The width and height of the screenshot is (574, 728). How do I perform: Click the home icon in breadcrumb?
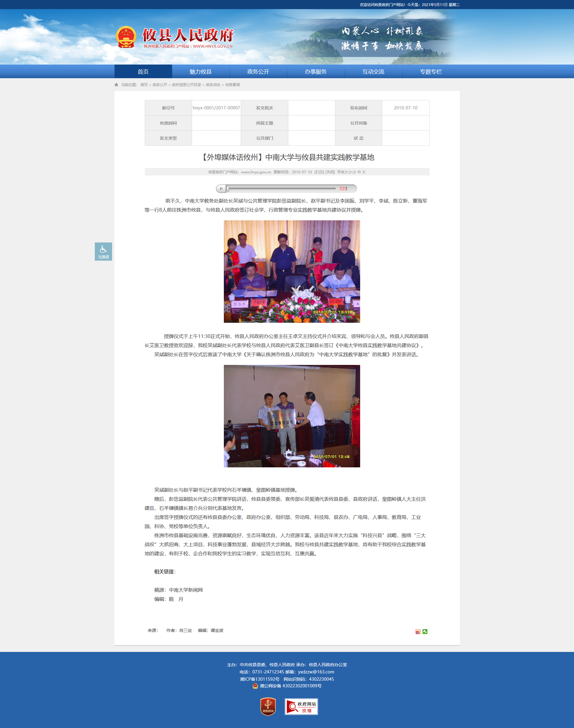(x=116, y=85)
